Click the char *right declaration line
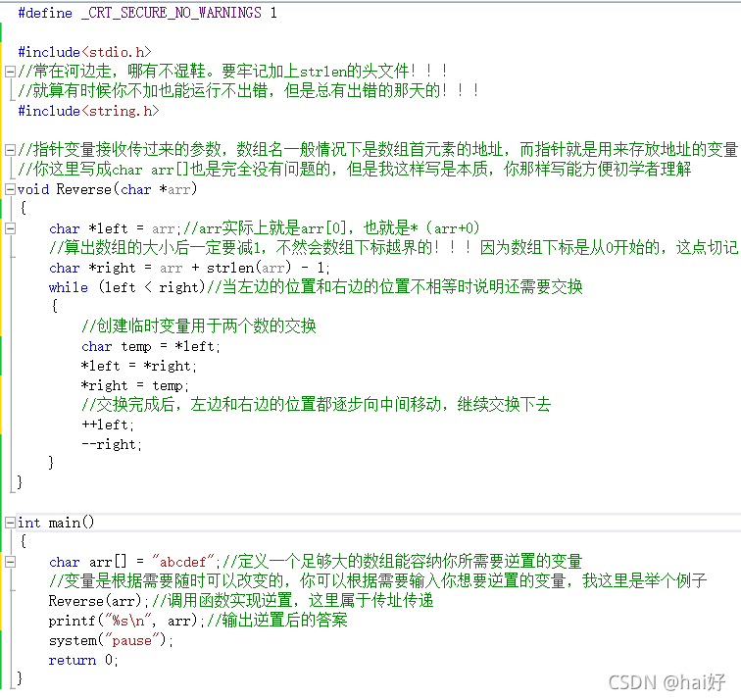The image size is (741, 700). pos(189,268)
